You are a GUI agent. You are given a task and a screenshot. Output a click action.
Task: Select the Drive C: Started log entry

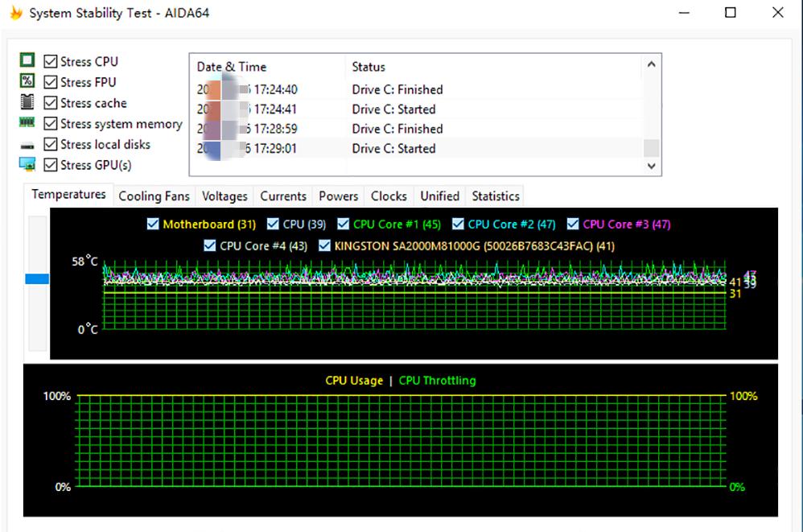[x=402, y=148]
